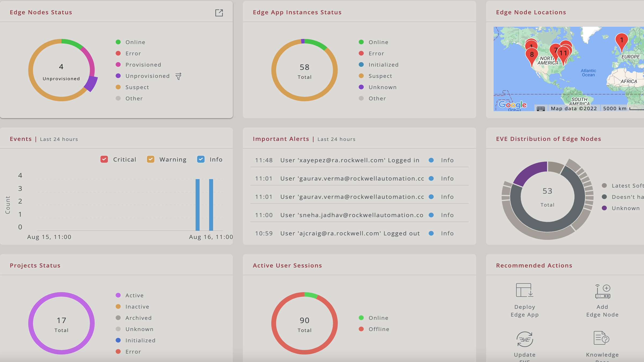Click the Europe map pin labeled 1

[621, 41]
